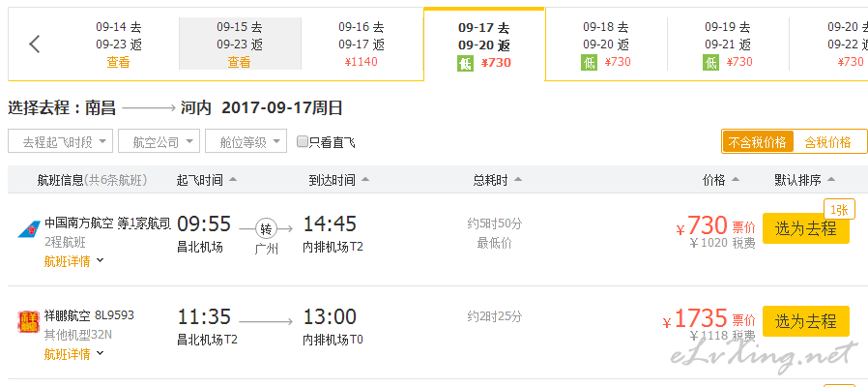Screen dimensions: 868x387
Task: Sort by arrival time arrow
Action: point(364,180)
